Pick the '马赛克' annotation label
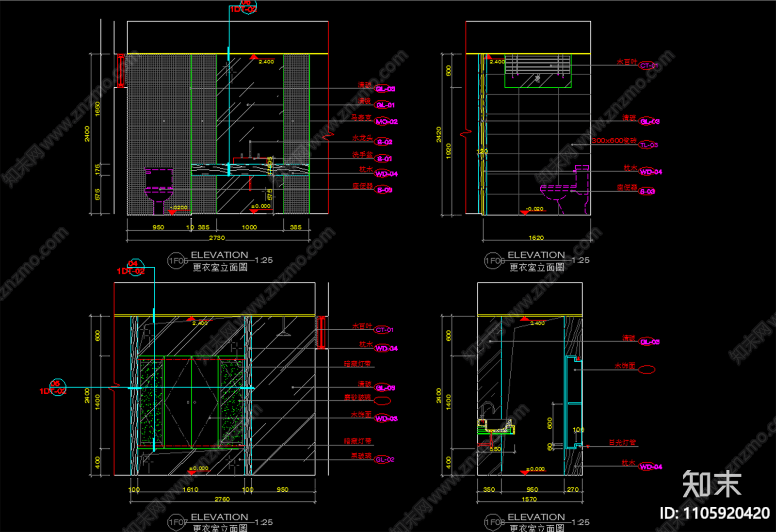Screen dimensions: 776x532 [x=361, y=118]
